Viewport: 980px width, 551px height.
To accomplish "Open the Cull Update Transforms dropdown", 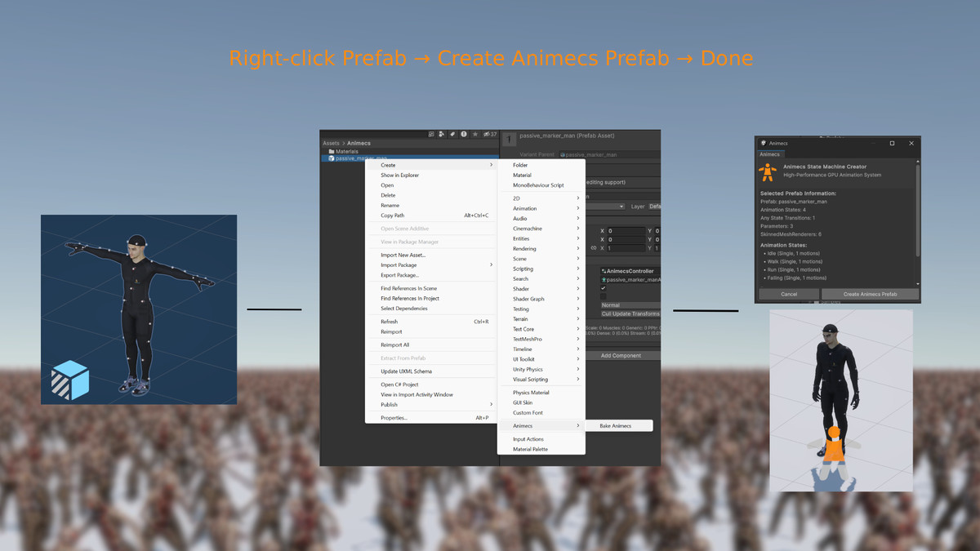I will 630,313.
